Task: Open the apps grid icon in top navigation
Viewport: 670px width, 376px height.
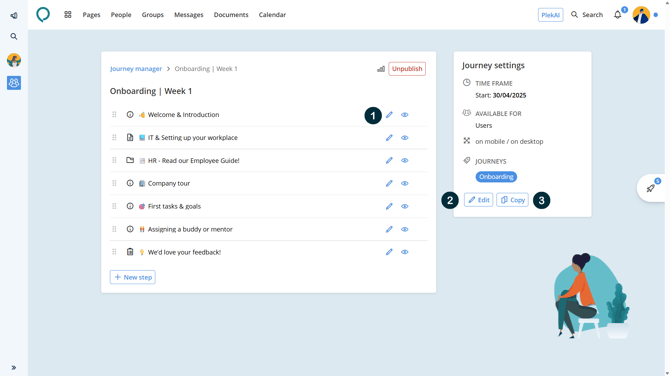Action: click(x=68, y=15)
